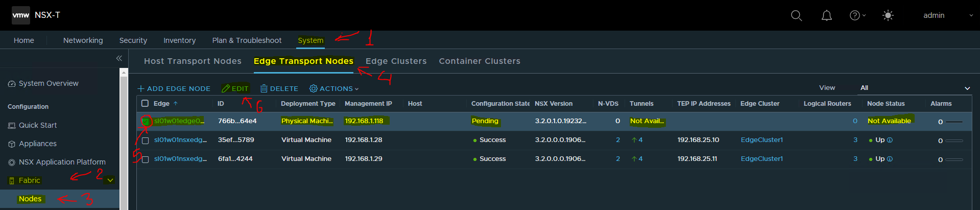The width and height of the screenshot is (980, 210).
Task: Open the notifications bell icon
Action: pos(826,16)
